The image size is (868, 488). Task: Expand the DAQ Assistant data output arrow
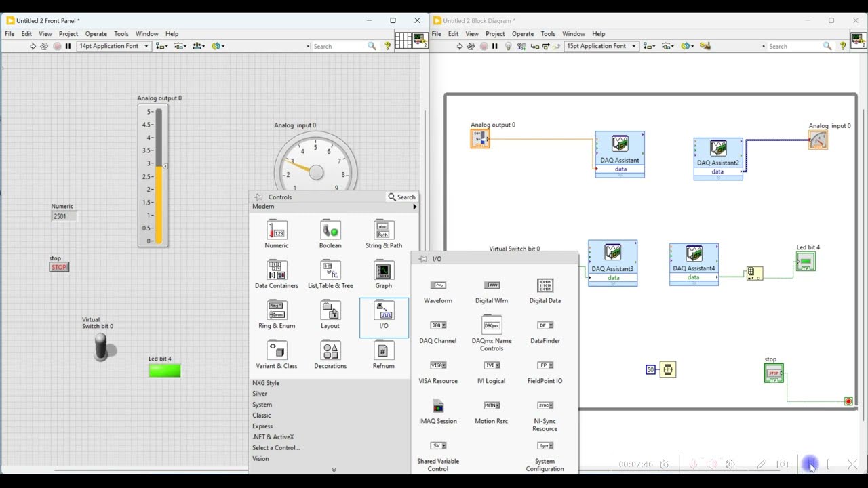click(620, 175)
